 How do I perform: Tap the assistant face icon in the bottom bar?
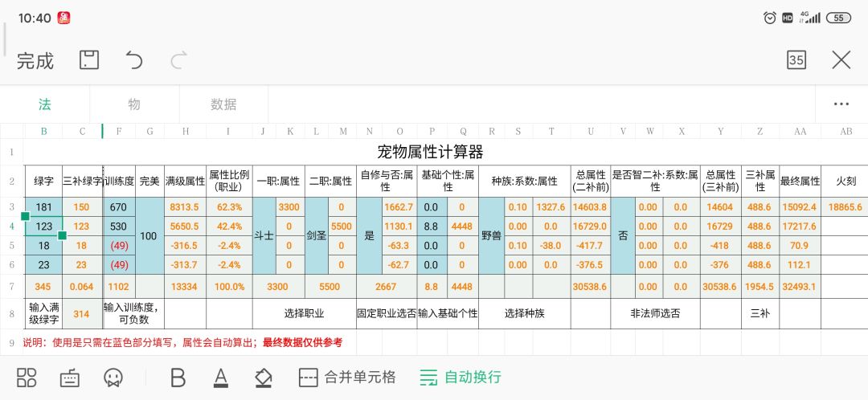[x=113, y=378]
